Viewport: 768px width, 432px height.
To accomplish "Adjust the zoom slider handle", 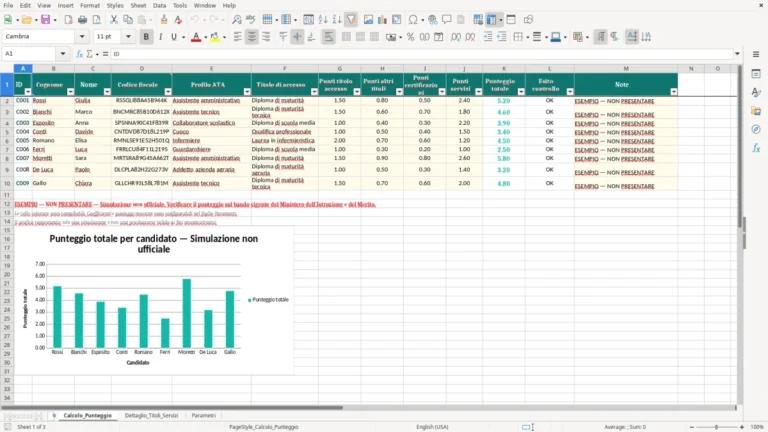I will [x=716, y=427].
